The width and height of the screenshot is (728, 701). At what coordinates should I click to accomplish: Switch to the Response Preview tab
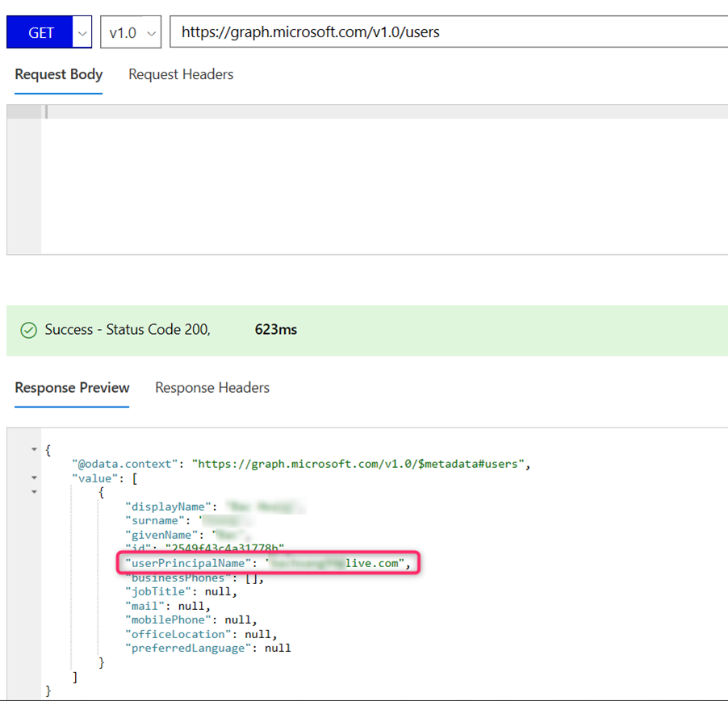[72, 388]
